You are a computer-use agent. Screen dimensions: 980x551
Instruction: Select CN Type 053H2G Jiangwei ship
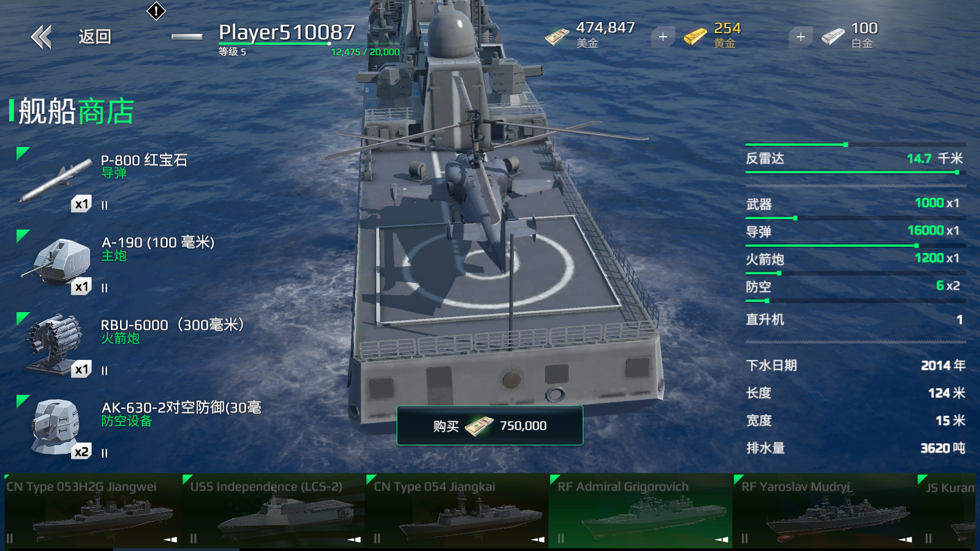pyautogui.click(x=92, y=511)
